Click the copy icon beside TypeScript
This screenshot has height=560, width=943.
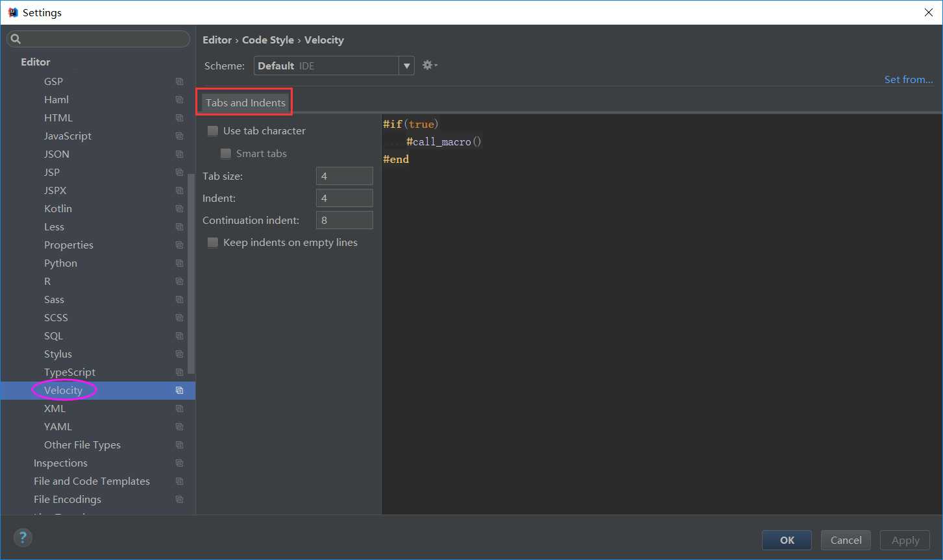[180, 372]
